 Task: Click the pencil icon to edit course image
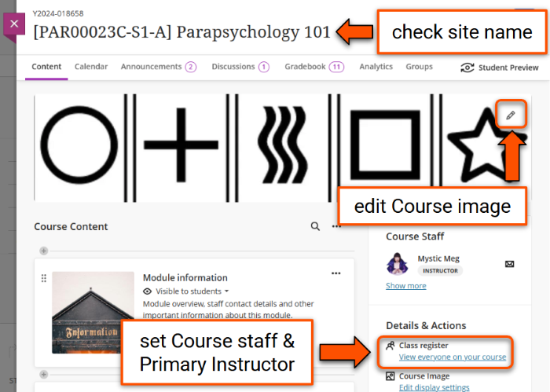click(x=511, y=115)
